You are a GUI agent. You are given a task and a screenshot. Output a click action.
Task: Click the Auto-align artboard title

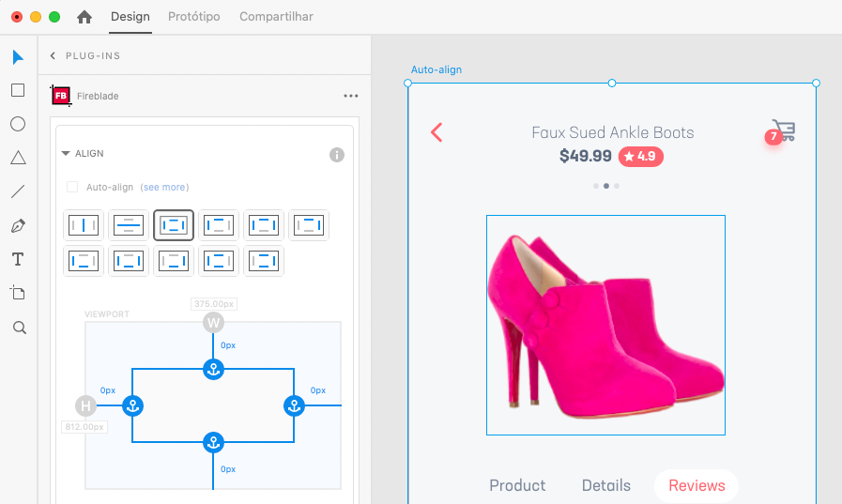click(x=436, y=69)
